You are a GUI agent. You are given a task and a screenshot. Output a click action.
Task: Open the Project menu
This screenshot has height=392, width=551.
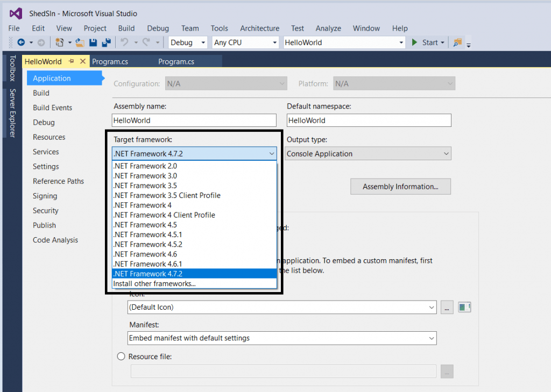point(95,28)
